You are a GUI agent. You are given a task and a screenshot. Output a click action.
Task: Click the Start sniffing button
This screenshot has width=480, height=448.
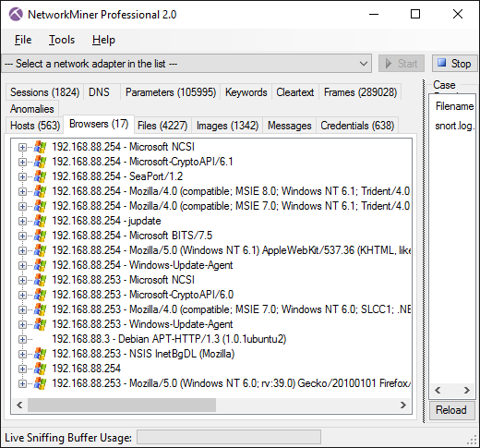pyautogui.click(x=402, y=64)
